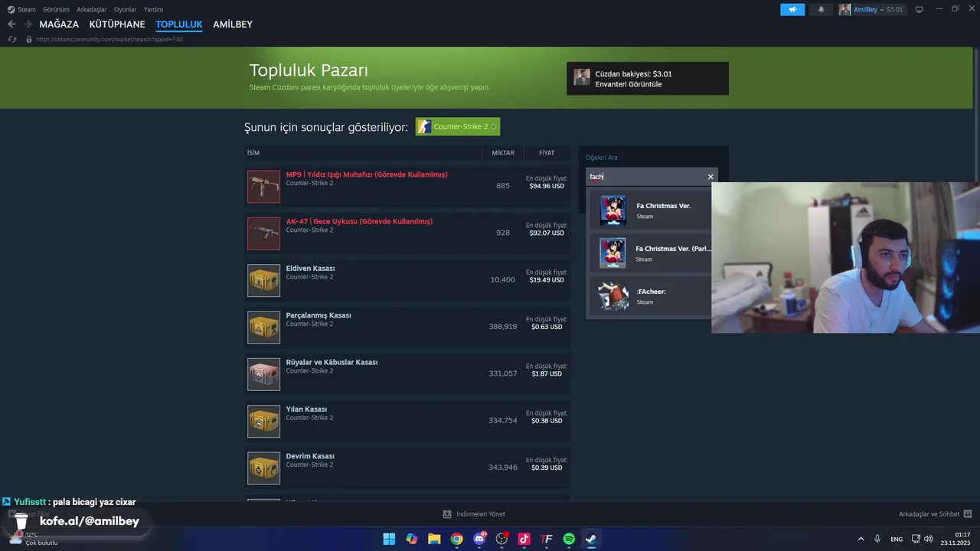The image size is (980, 551).
Task: Go forward with the right arrow
Action: click(28, 24)
